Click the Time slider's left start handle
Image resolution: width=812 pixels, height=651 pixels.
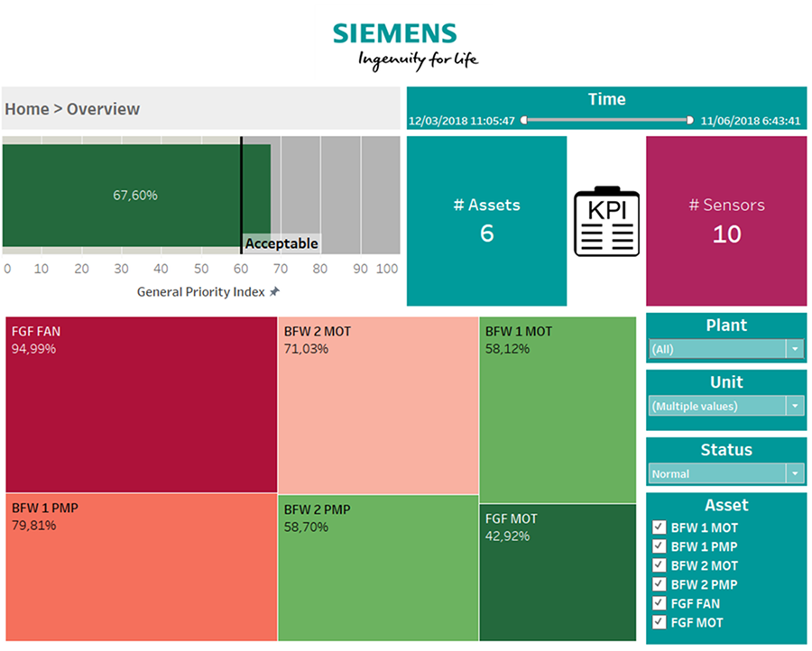click(523, 120)
